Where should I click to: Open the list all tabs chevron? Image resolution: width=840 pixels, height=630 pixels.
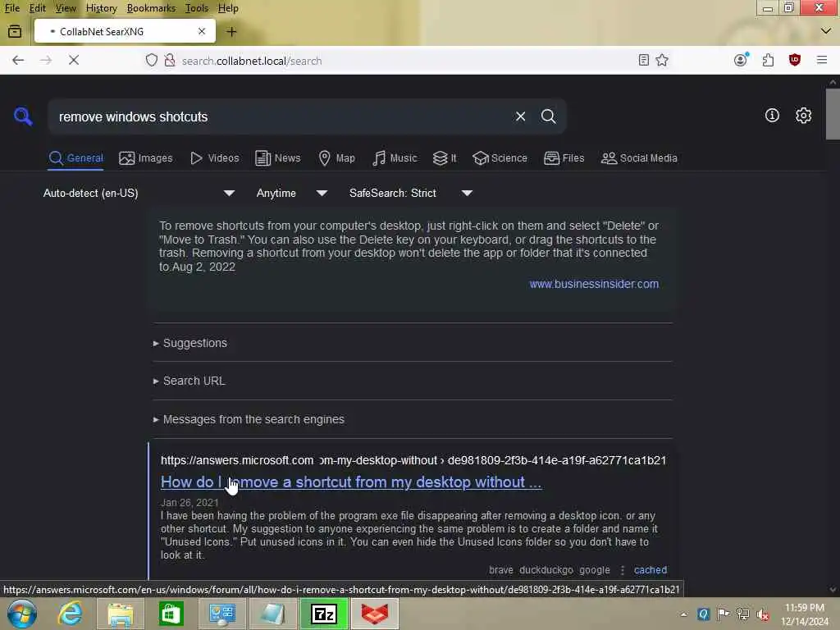point(825,32)
